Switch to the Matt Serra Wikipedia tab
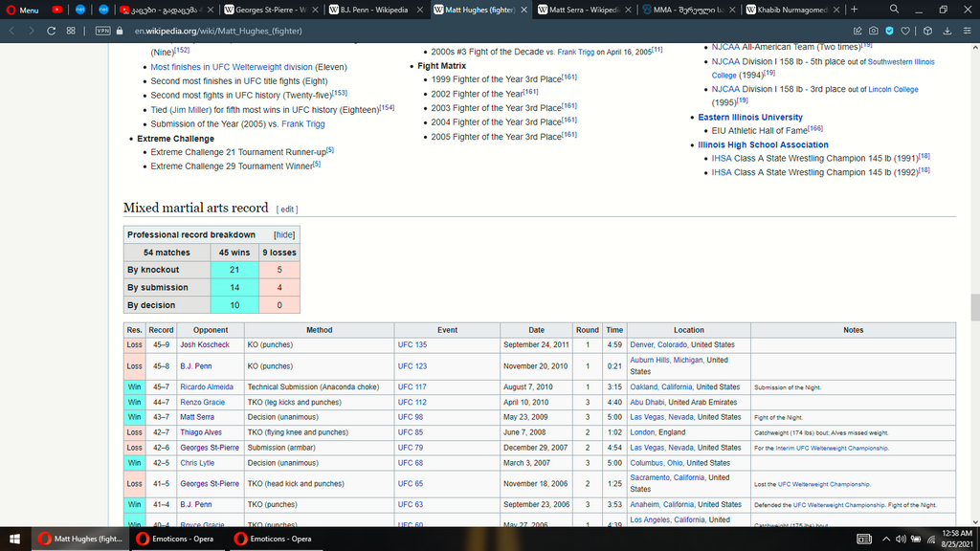980x551 pixels. [x=583, y=10]
